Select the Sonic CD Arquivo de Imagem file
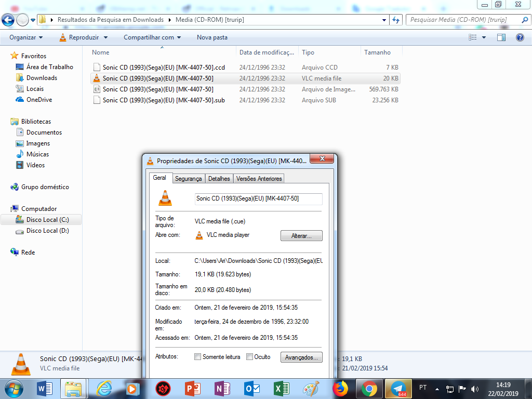 pyautogui.click(x=245, y=89)
